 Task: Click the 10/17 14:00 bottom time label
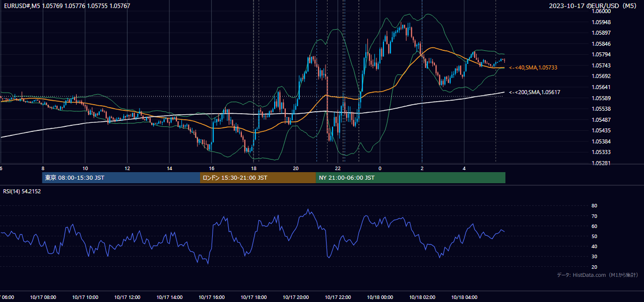(169, 297)
